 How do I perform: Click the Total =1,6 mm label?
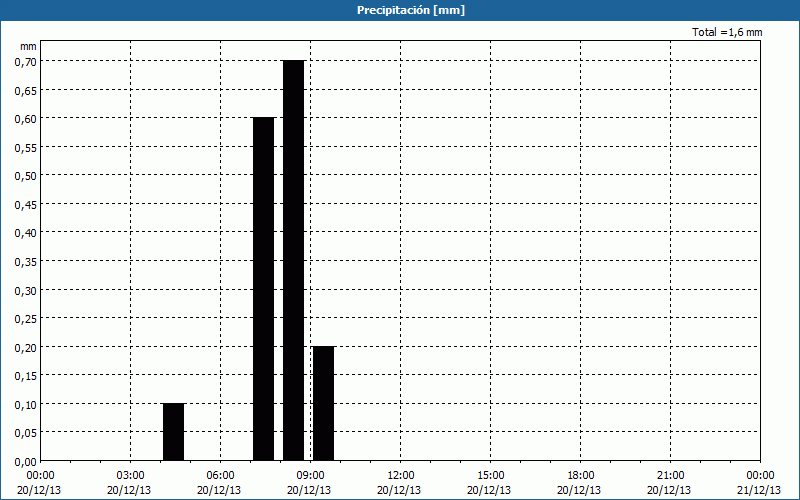[x=727, y=32]
